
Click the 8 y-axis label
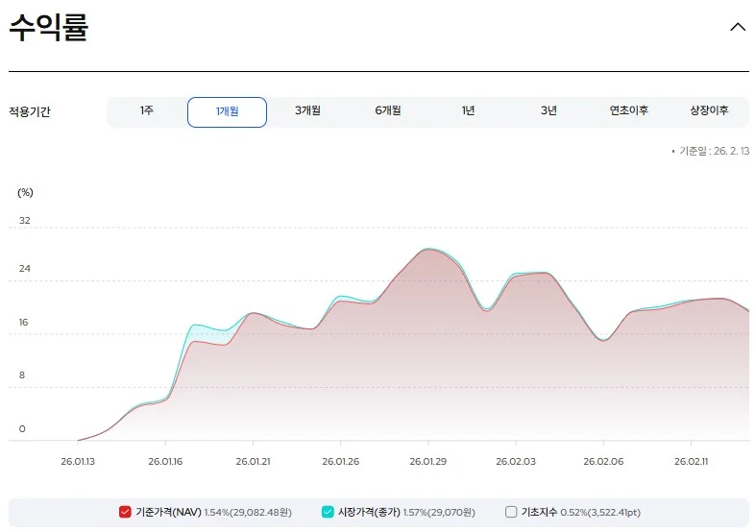pyautogui.click(x=22, y=375)
